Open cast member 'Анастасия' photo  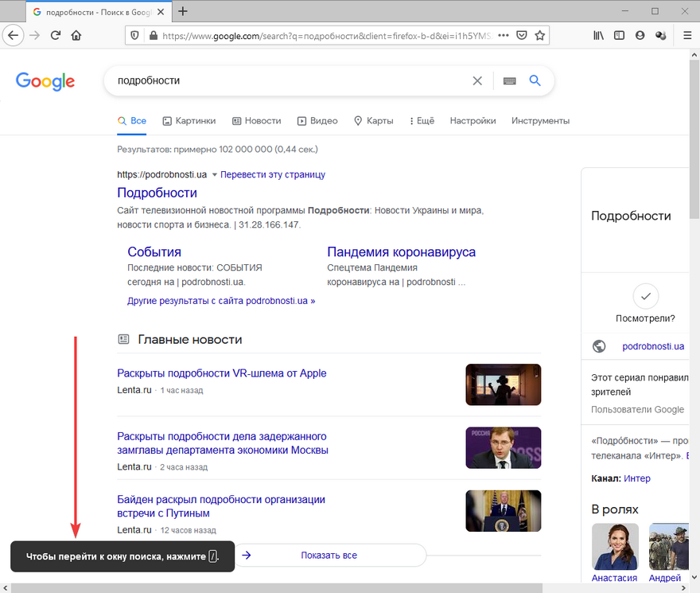[615, 547]
